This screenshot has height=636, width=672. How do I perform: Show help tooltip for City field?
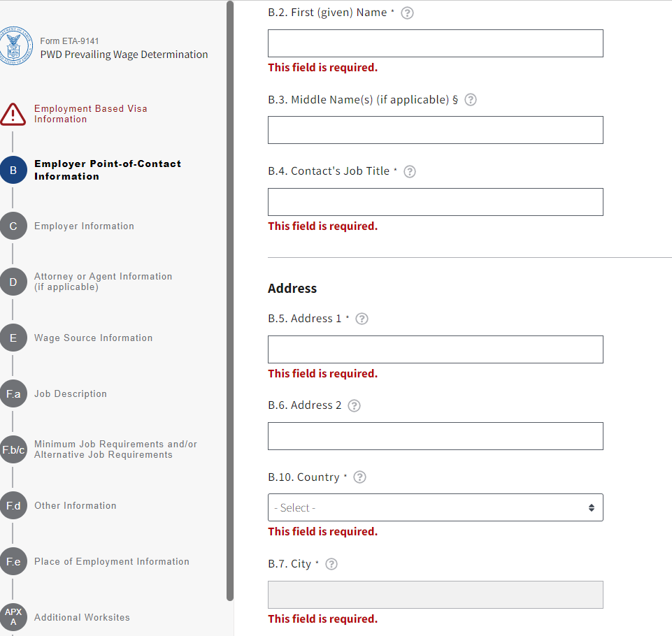tap(331, 564)
